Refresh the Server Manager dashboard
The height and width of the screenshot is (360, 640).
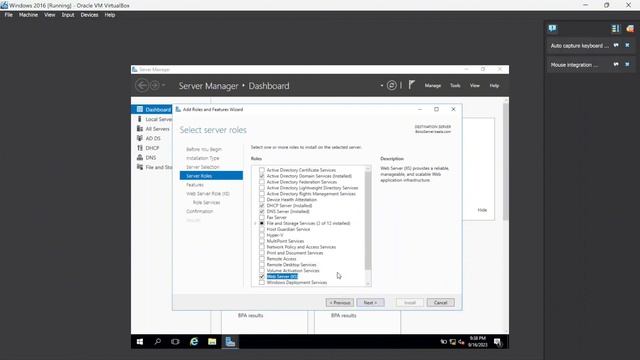[x=391, y=85]
